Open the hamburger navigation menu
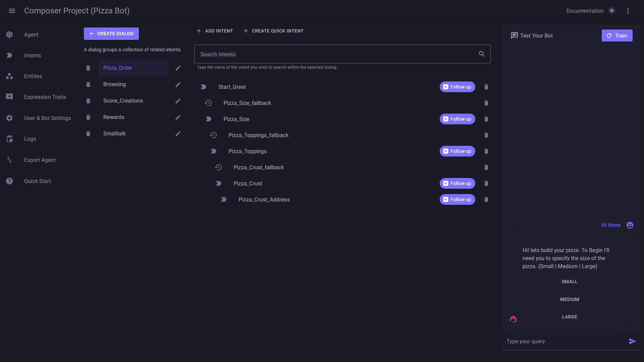 (x=12, y=11)
